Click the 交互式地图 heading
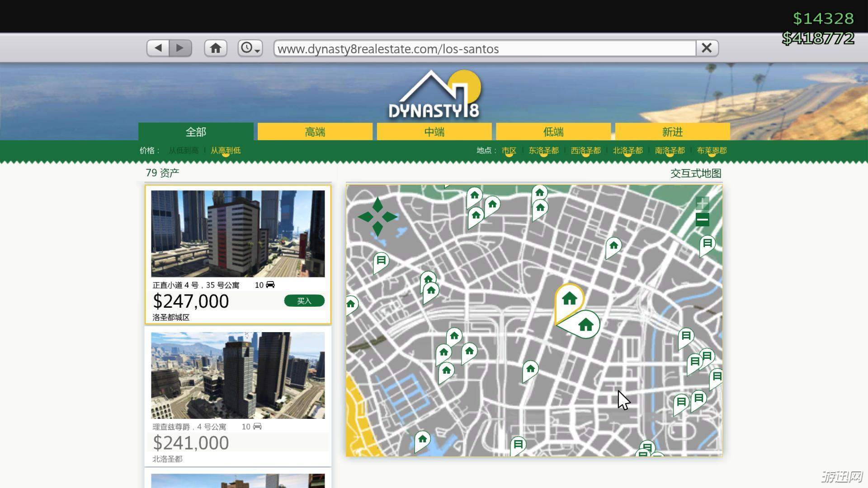 click(696, 174)
